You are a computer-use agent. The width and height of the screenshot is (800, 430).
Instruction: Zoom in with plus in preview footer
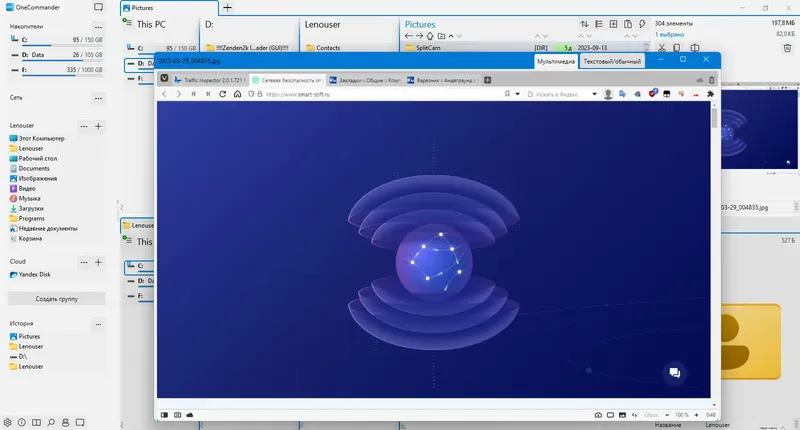(696, 415)
